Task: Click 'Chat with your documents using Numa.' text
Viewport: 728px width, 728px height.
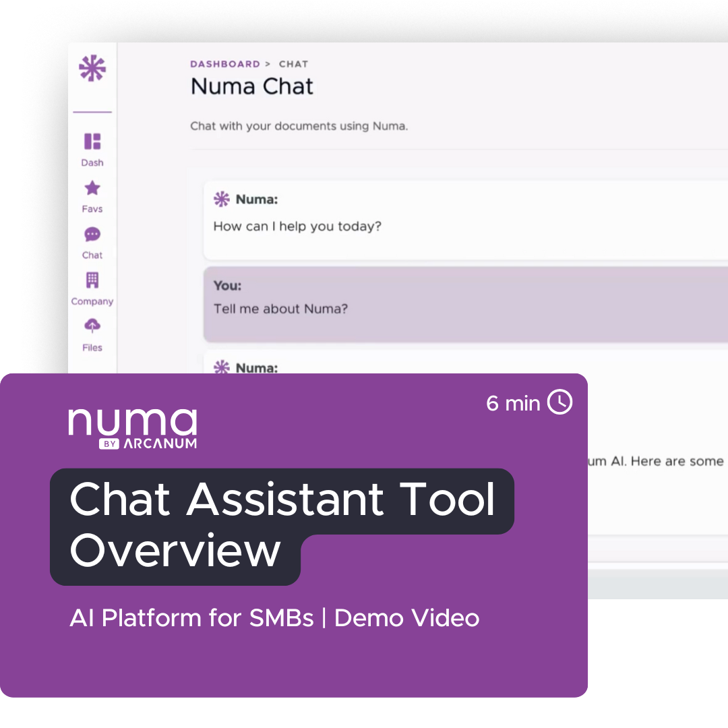Action: coord(299,126)
